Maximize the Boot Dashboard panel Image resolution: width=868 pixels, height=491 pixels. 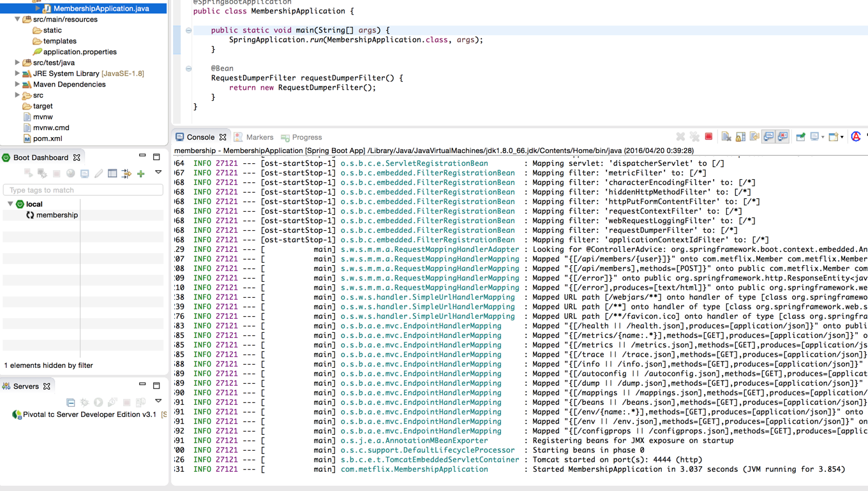point(156,157)
